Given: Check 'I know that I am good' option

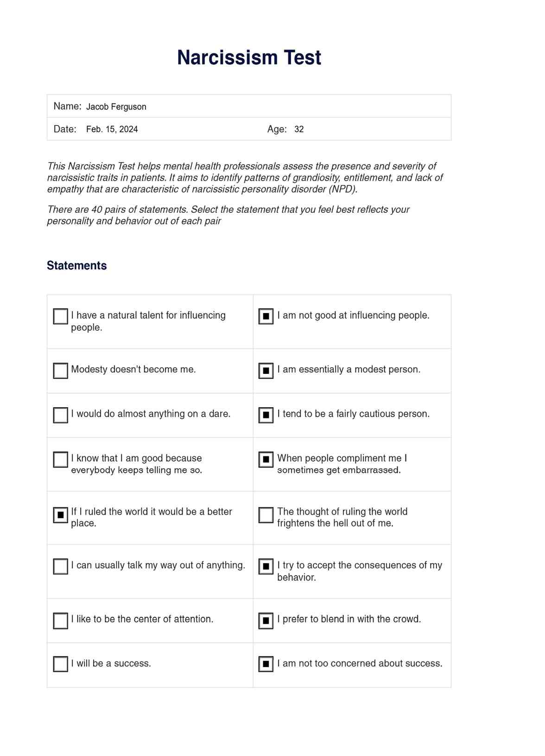Looking at the screenshot, I should [x=61, y=460].
